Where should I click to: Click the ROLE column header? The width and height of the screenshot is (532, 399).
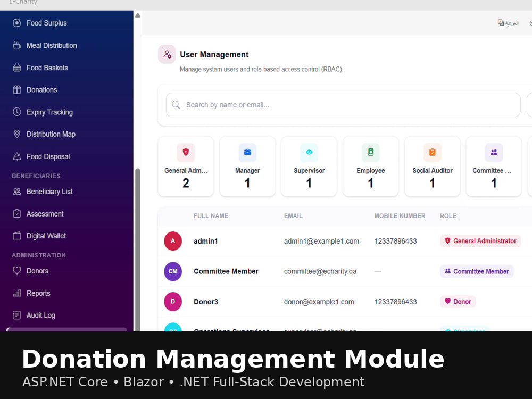pos(448,216)
